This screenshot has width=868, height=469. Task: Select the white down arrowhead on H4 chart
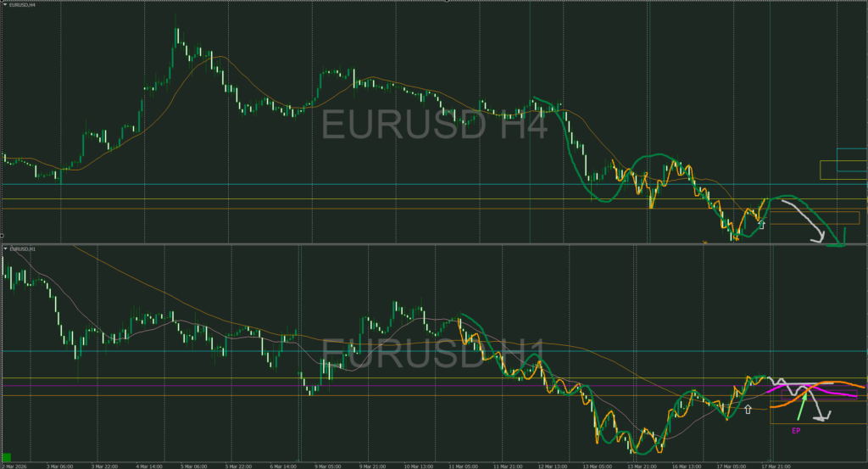818,238
